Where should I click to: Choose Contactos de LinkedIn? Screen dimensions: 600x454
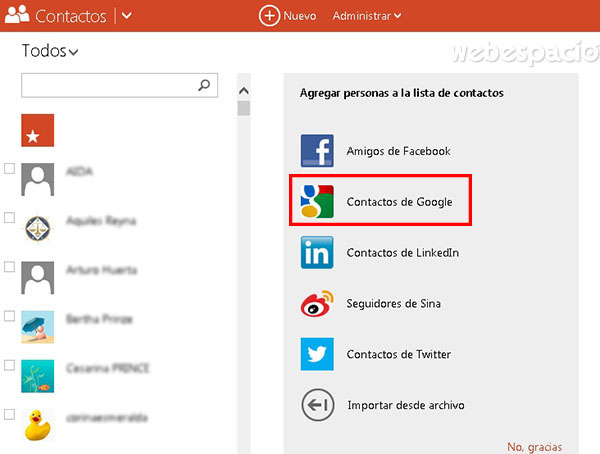403,253
